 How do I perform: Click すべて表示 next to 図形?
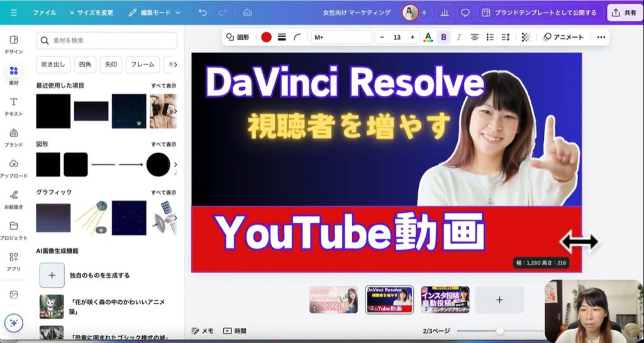[164, 144]
